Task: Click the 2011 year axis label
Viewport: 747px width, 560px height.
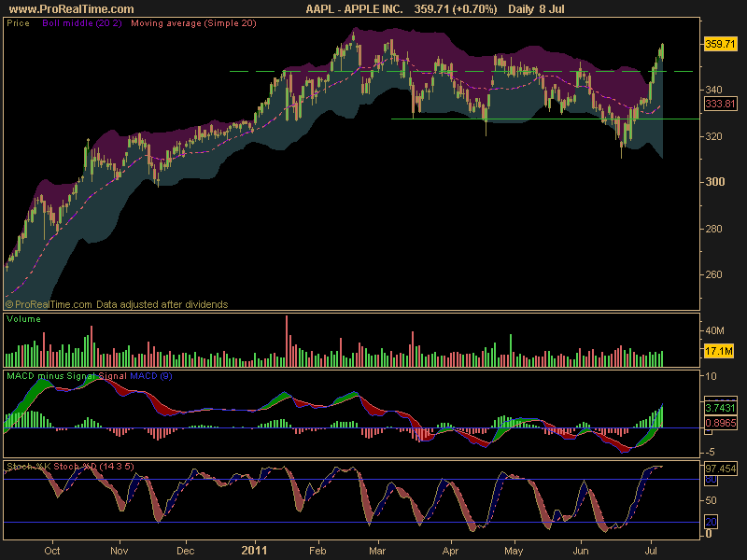Action: click(254, 551)
